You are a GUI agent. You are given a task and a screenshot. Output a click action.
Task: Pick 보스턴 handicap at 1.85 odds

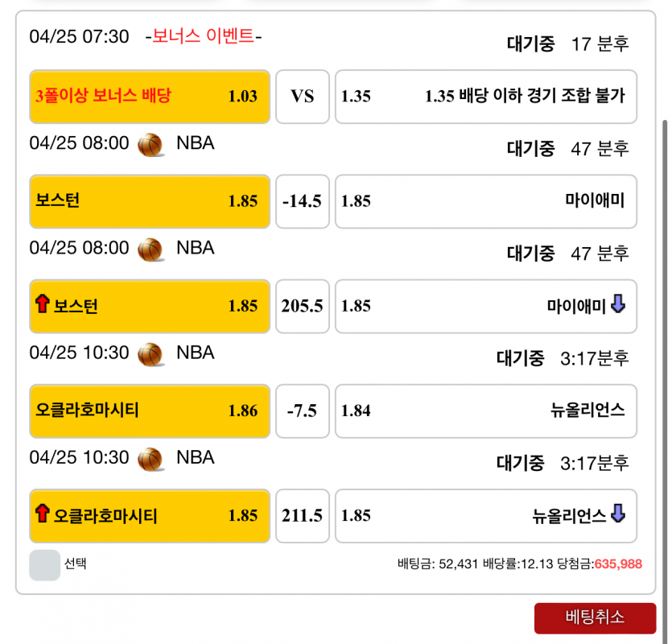(150, 201)
